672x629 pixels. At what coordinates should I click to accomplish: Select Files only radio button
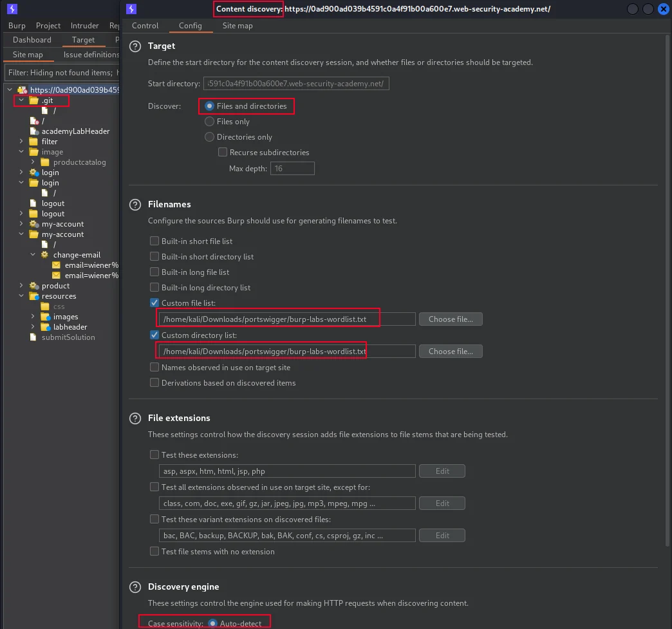(209, 121)
